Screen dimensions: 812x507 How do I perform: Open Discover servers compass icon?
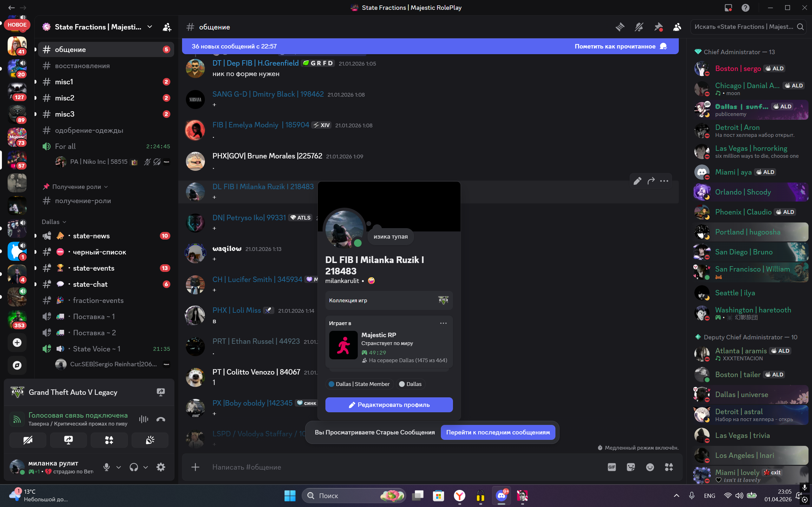point(17,365)
